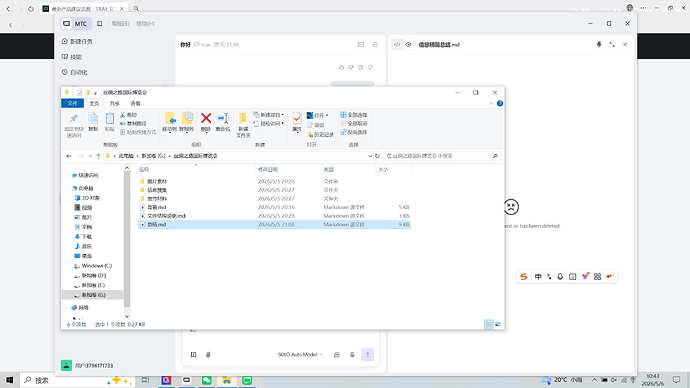Click the Sogou IME microphone icon
690x388 pixels.
pyautogui.click(x=560, y=277)
